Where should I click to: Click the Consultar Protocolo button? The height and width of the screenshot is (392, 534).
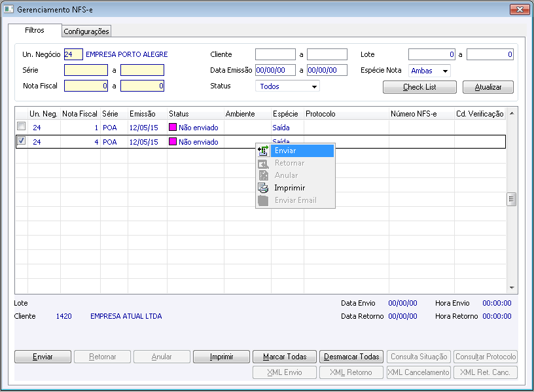pyautogui.click(x=486, y=357)
